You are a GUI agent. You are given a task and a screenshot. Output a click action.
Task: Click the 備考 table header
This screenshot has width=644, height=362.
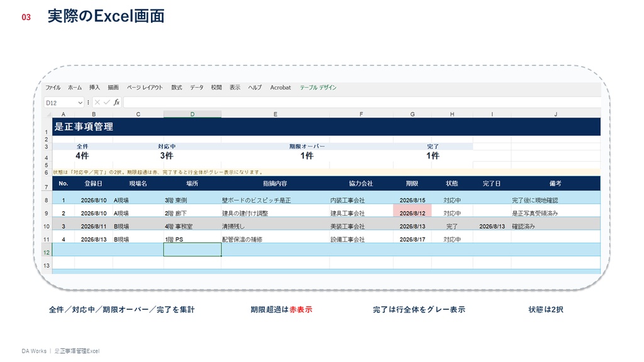(x=556, y=184)
